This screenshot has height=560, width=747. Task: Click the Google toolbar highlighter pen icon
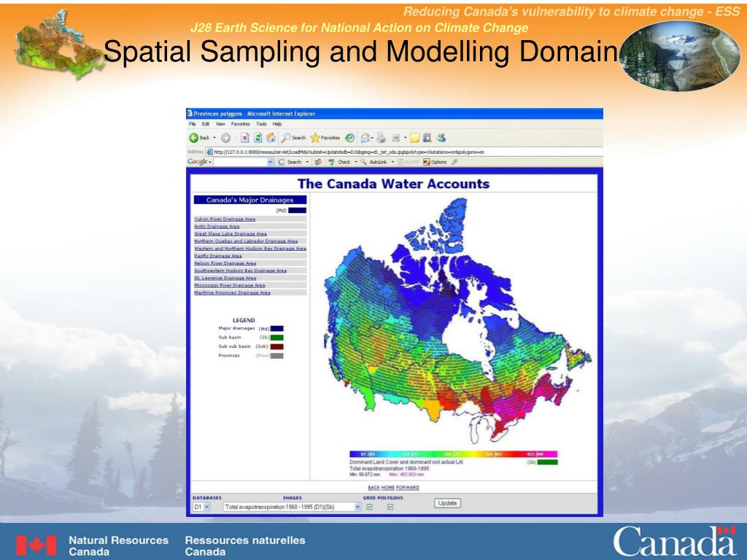454,162
